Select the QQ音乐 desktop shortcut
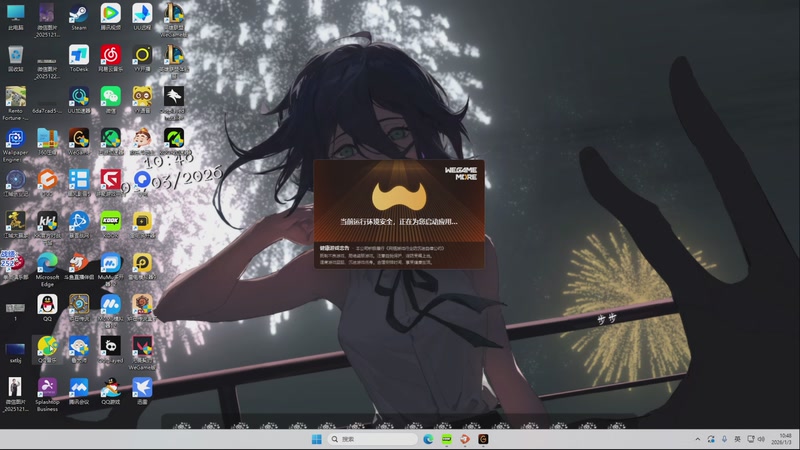800x450 pixels. pyautogui.click(x=47, y=349)
